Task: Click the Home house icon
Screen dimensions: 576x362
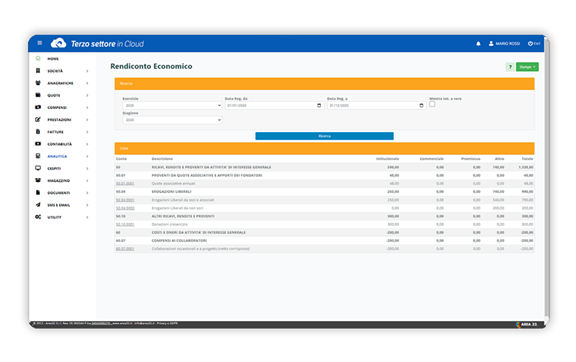Action: click(x=38, y=58)
